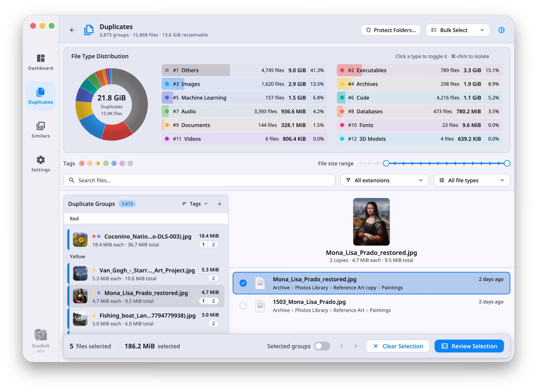Filter by the blue tag swatch
This screenshot has height=392, width=537.
(114, 164)
